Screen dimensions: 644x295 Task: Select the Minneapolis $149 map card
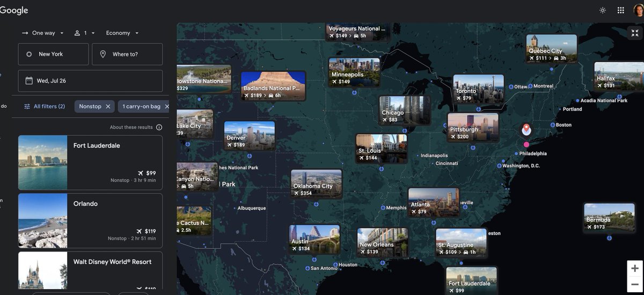pyautogui.click(x=354, y=72)
